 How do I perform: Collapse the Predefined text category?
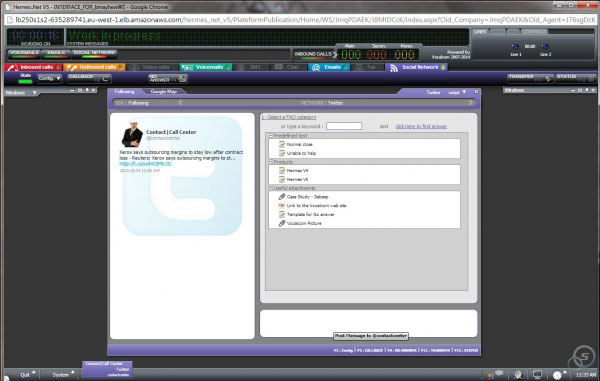pos(271,136)
